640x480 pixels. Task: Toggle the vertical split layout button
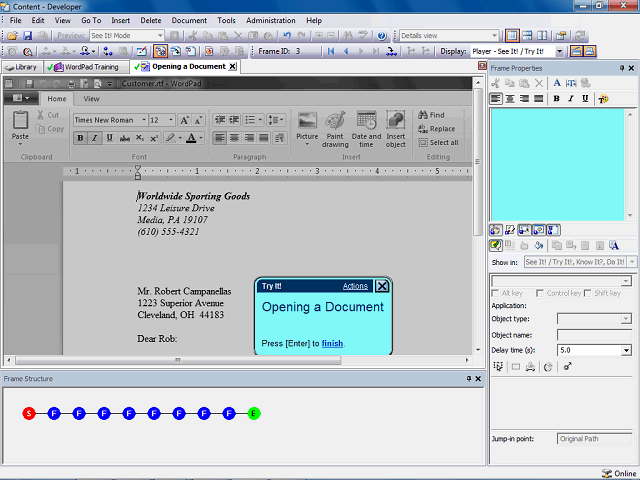[x=542, y=36]
